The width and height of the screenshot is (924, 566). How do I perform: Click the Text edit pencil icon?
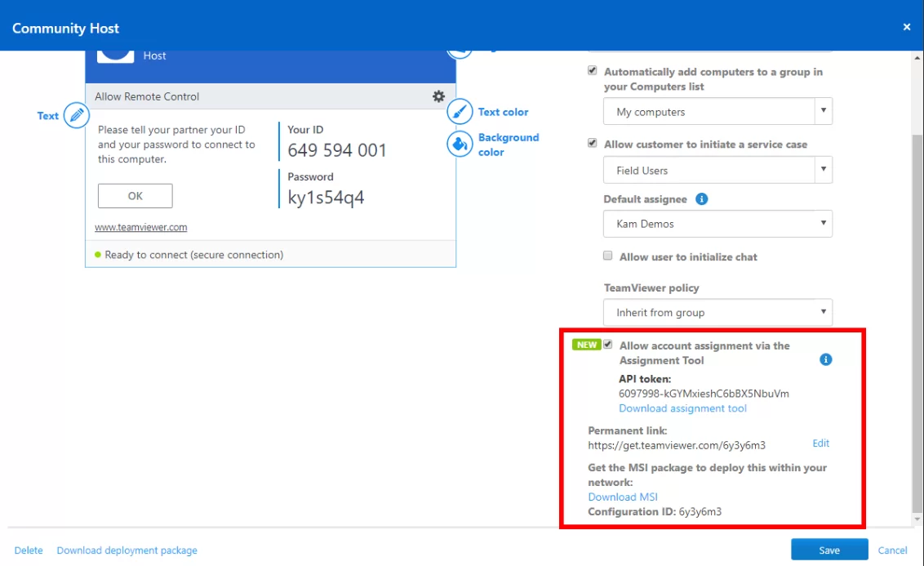tap(74, 115)
